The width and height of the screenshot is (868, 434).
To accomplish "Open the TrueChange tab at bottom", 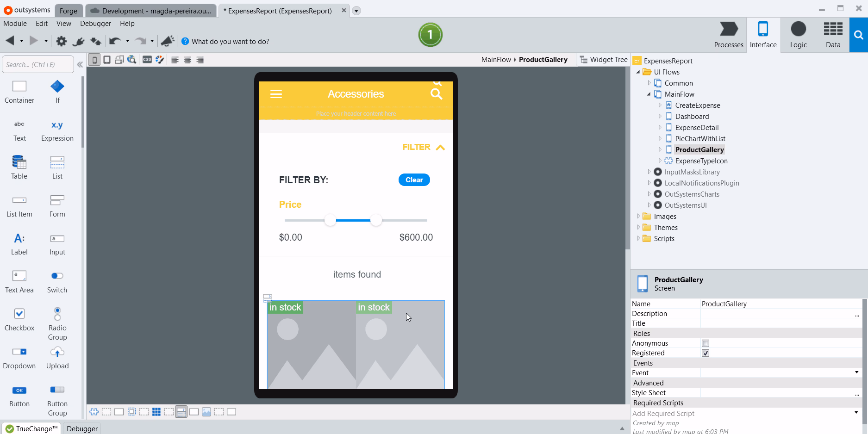I will [x=31, y=428].
